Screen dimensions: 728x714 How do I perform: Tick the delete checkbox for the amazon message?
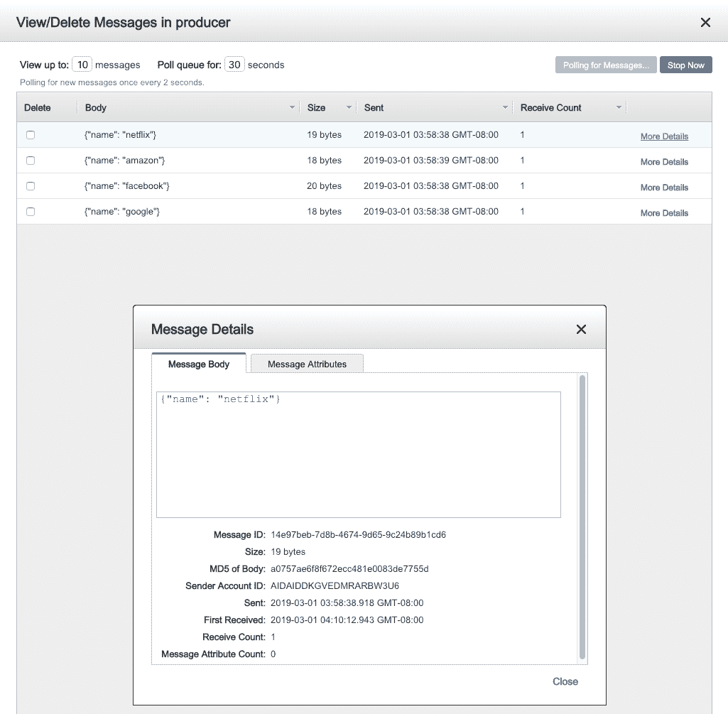point(31,161)
